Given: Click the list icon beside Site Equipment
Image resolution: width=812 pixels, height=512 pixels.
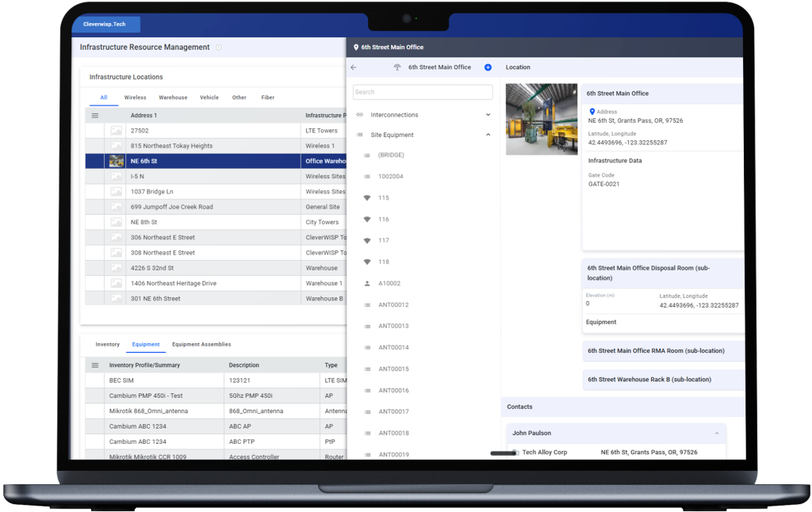Looking at the screenshot, I should pos(360,135).
